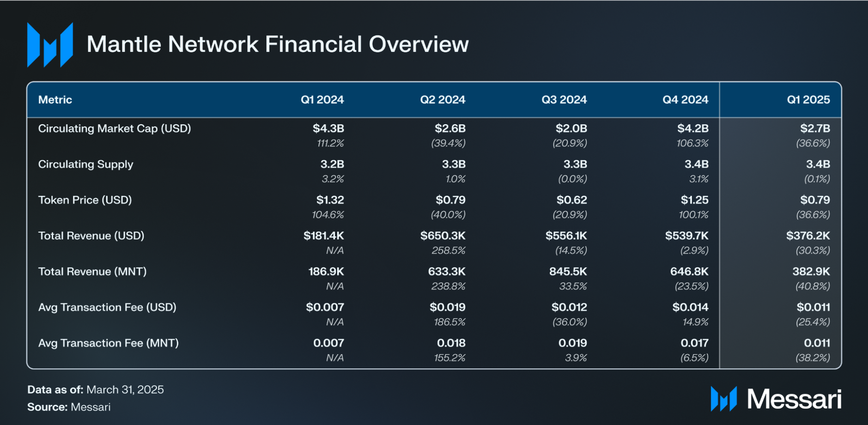Click the $0.007 average fee value

point(325,307)
